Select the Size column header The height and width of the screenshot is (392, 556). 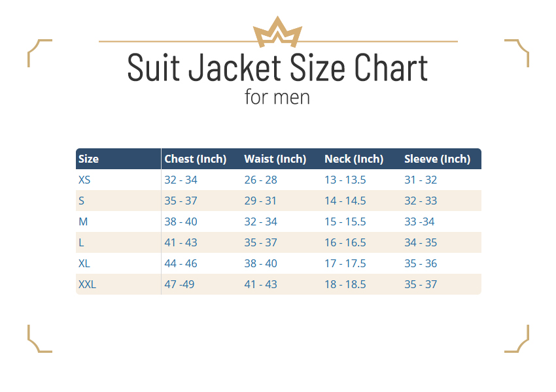click(x=89, y=159)
